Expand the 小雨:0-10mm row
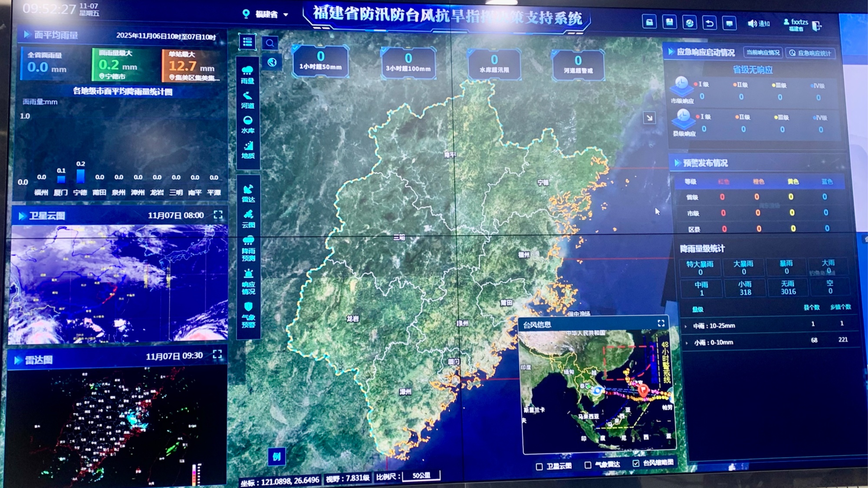 point(686,343)
